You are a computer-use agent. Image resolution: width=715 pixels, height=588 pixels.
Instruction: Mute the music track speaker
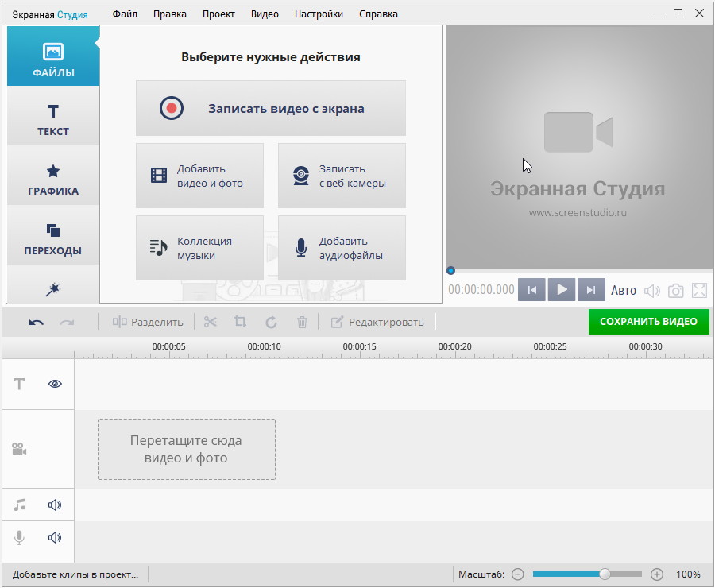point(55,505)
